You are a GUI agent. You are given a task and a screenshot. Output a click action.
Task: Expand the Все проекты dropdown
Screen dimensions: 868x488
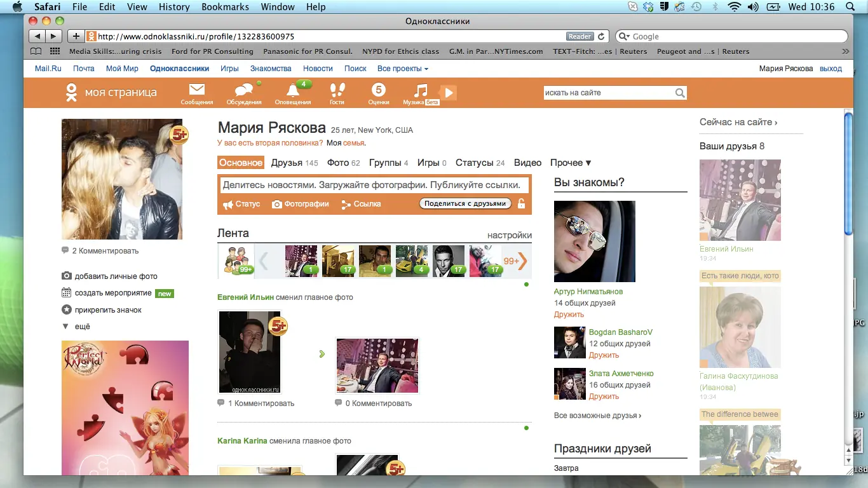click(x=403, y=69)
